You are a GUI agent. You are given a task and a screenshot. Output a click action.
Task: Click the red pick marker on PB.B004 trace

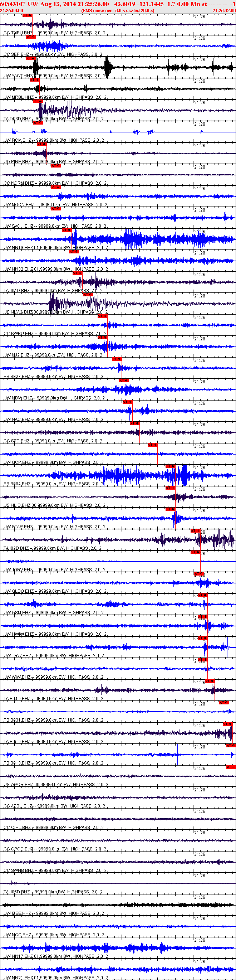pyautogui.click(x=170, y=467)
